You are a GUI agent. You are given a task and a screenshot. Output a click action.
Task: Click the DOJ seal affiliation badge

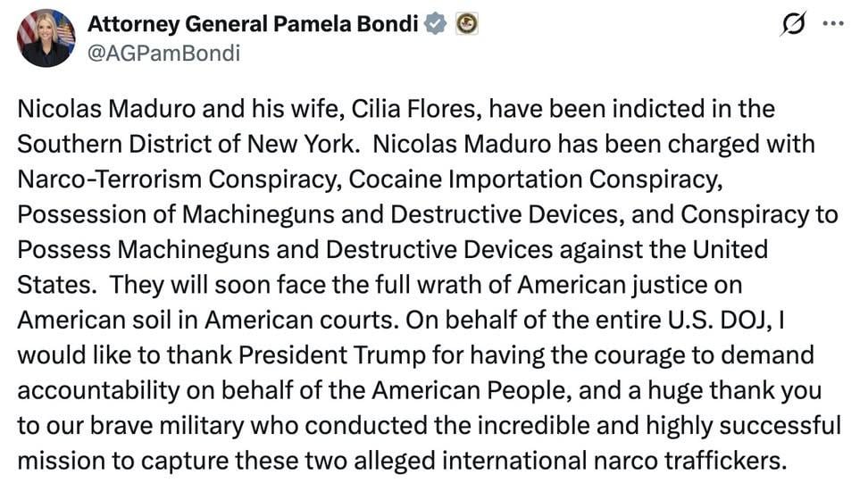(467, 24)
